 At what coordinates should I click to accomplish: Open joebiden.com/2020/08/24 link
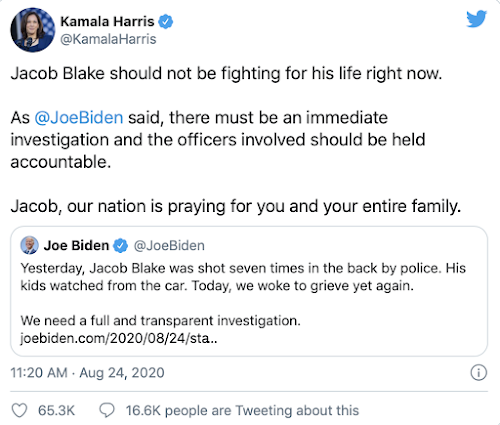click(x=119, y=338)
